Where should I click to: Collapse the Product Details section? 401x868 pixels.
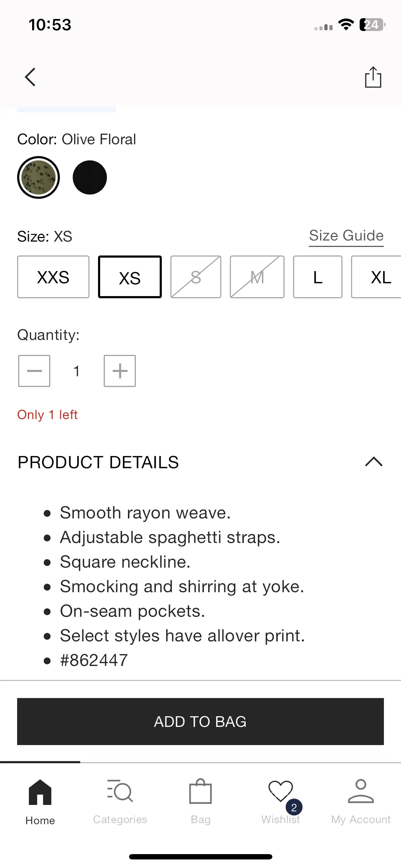pyautogui.click(x=374, y=462)
